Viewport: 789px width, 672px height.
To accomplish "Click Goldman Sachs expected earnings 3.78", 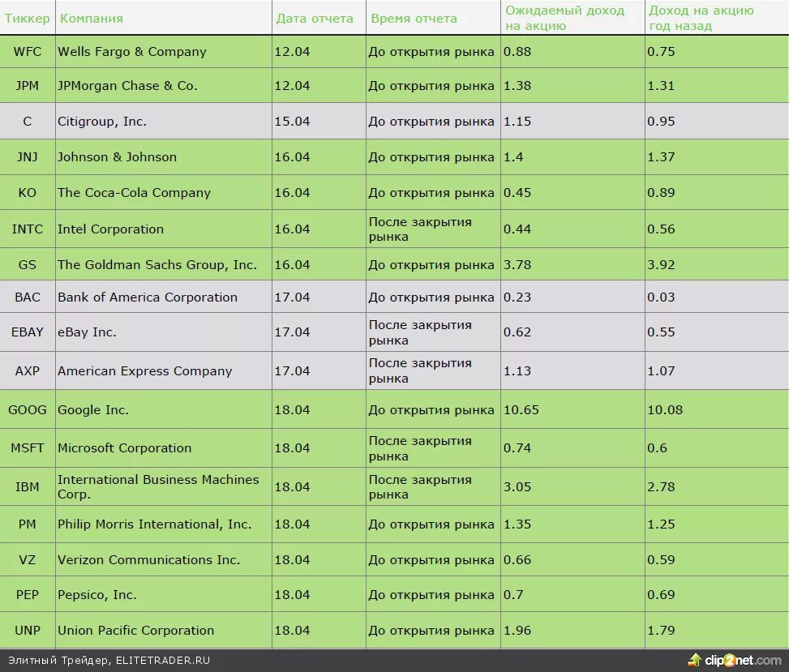I will coord(517,264).
